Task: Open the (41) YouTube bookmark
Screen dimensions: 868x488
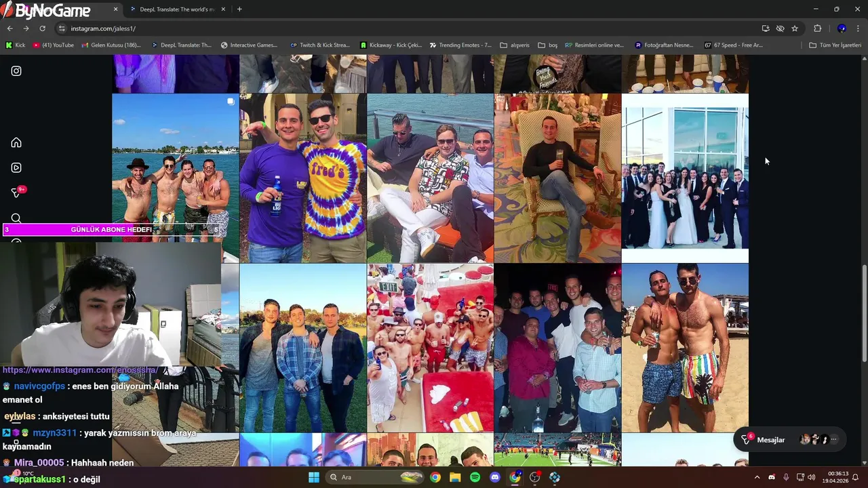Action: tap(53, 45)
